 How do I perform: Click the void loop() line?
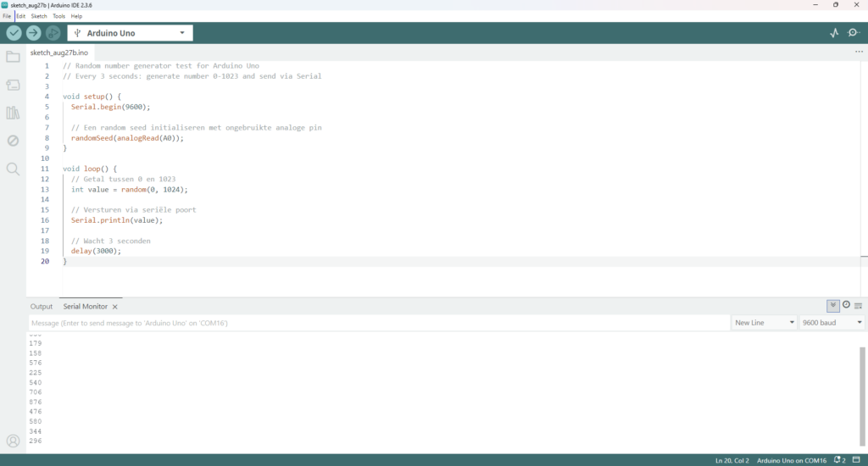pyautogui.click(x=90, y=169)
